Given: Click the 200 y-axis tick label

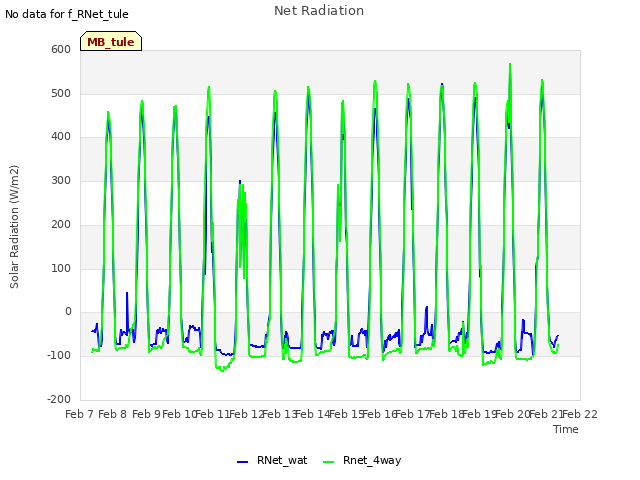Looking at the screenshot, I should click(x=61, y=224).
